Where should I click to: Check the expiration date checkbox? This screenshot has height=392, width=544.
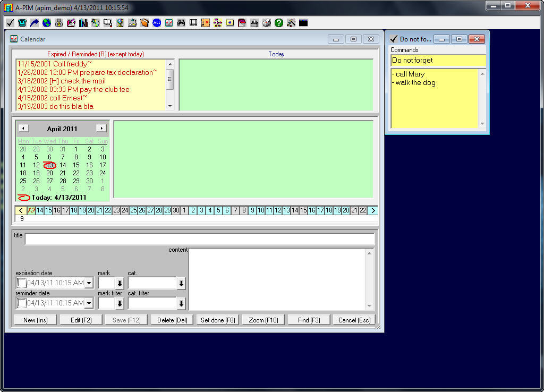click(22, 283)
